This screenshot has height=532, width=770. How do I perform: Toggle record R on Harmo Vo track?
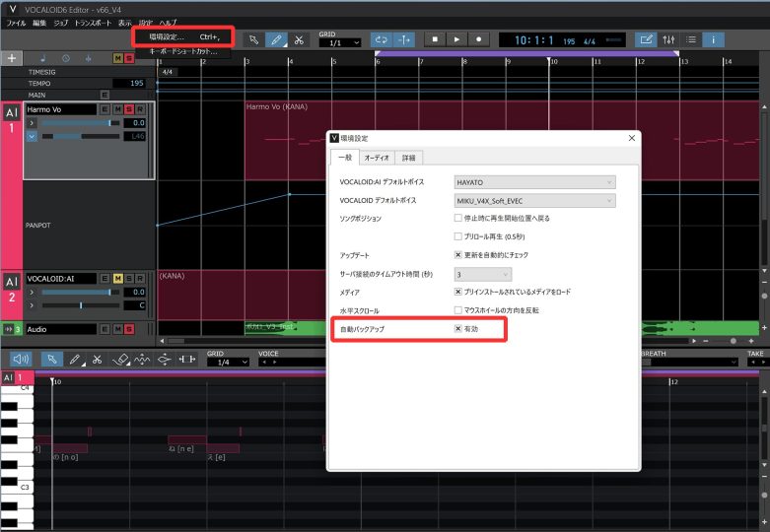[140, 109]
